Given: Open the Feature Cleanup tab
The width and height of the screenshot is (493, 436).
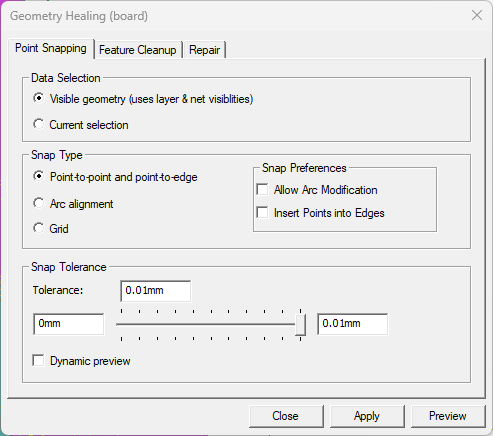Looking at the screenshot, I should coord(138,50).
